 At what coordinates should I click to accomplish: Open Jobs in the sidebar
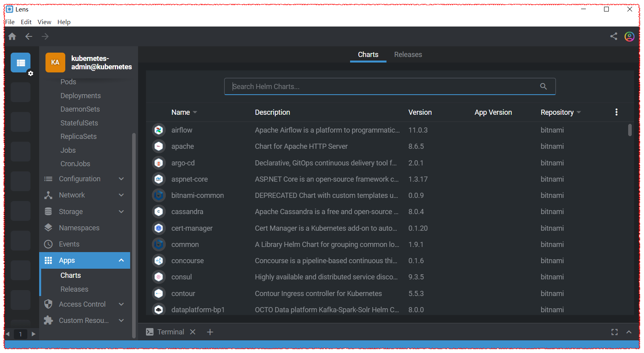[68, 150]
